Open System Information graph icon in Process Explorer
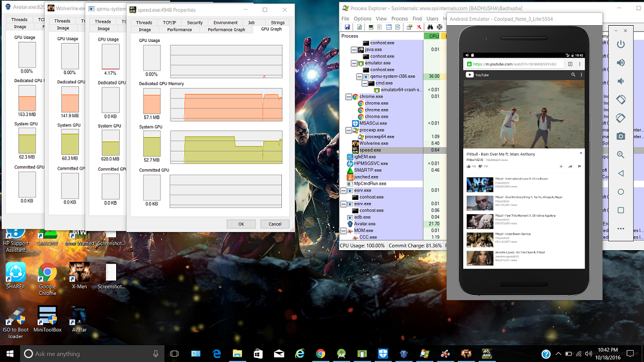Viewport: 644px width, 362px height. tap(370, 27)
